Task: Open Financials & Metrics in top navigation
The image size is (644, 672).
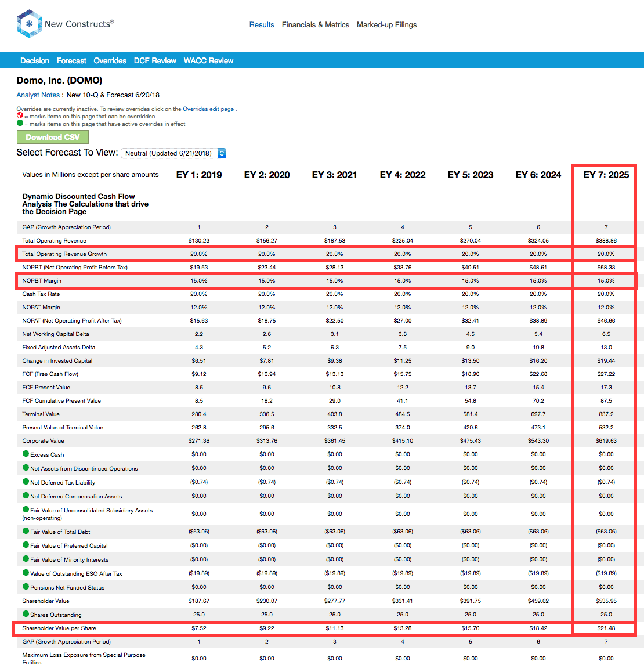Action: click(x=316, y=25)
